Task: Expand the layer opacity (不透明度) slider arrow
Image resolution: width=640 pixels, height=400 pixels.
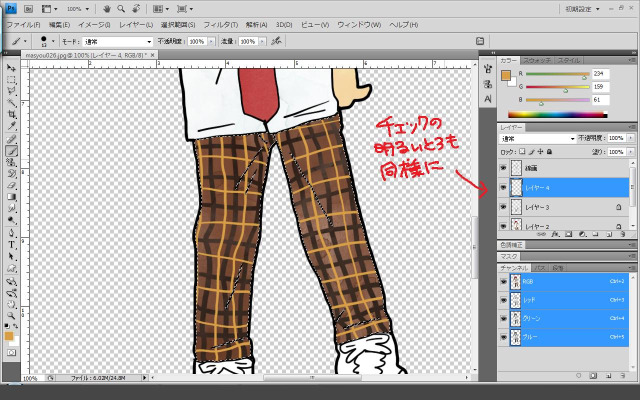Action: [x=630, y=138]
